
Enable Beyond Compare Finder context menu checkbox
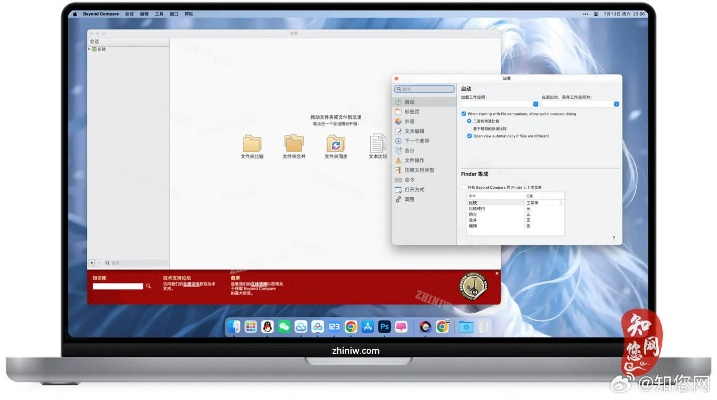(464, 187)
